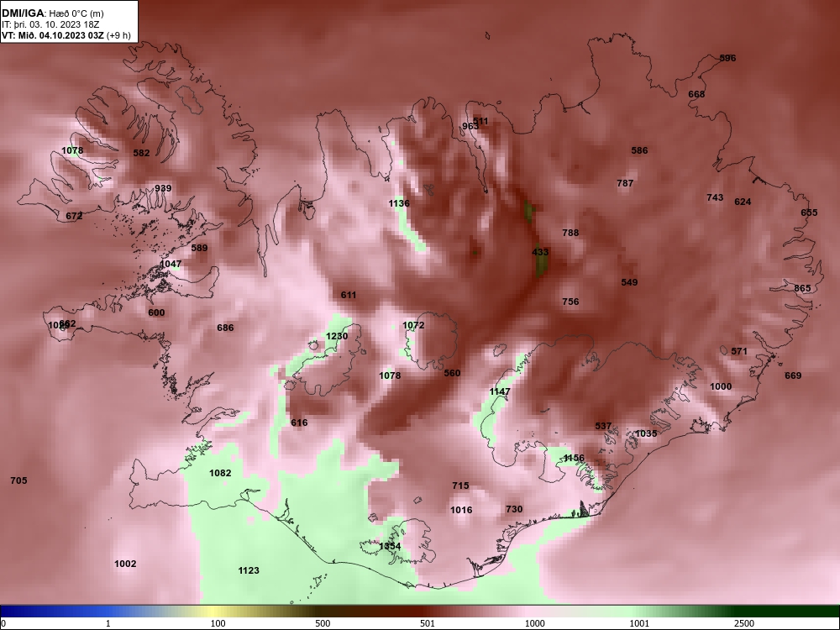840x630 pixels.
Task: Click the 596 value on the map
Action: click(x=727, y=58)
